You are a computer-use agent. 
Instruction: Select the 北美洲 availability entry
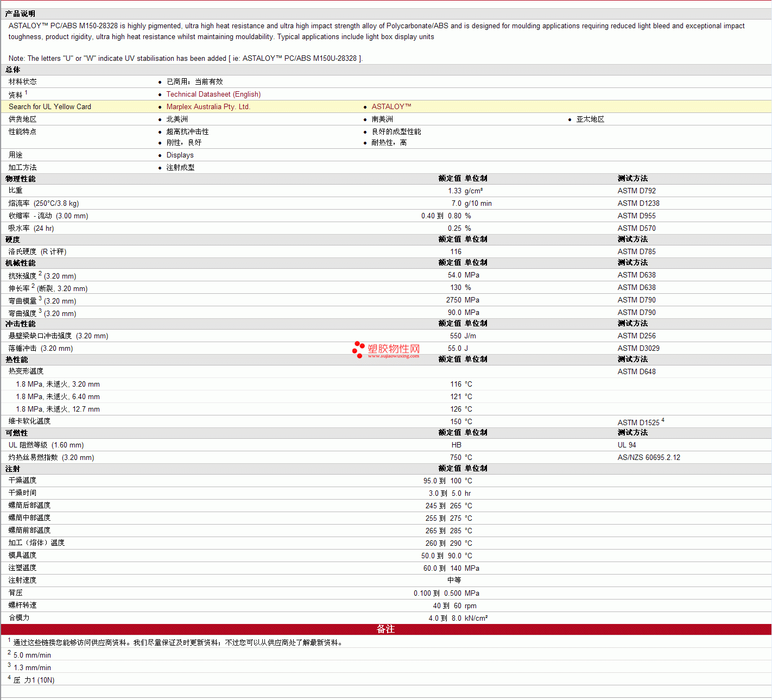(x=177, y=119)
